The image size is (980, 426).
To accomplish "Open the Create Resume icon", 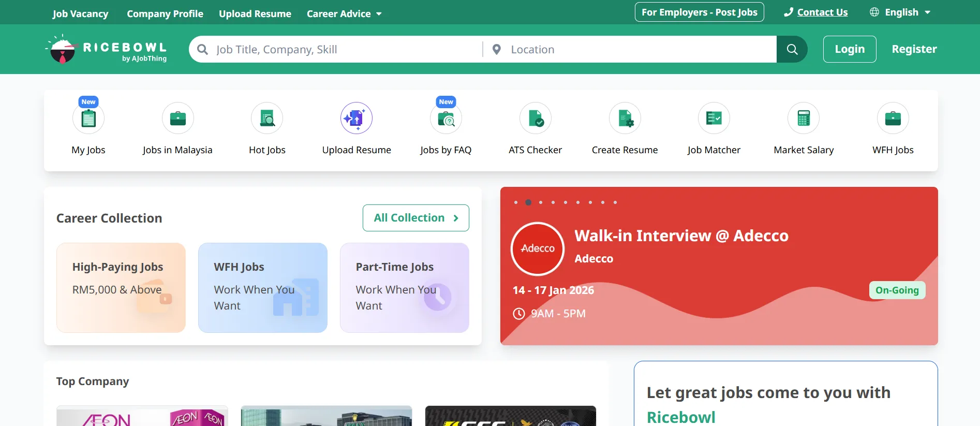I will 625,119.
